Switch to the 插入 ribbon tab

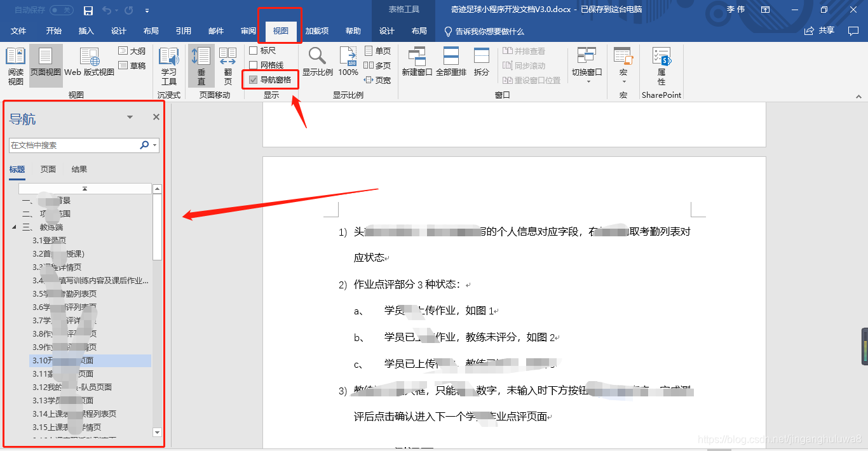click(86, 31)
